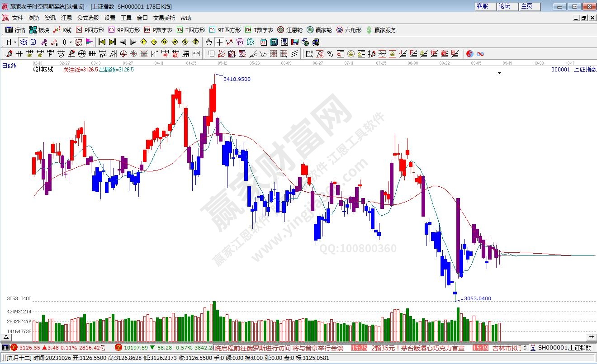Click the blue infinity loop icon

click(480, 54)
